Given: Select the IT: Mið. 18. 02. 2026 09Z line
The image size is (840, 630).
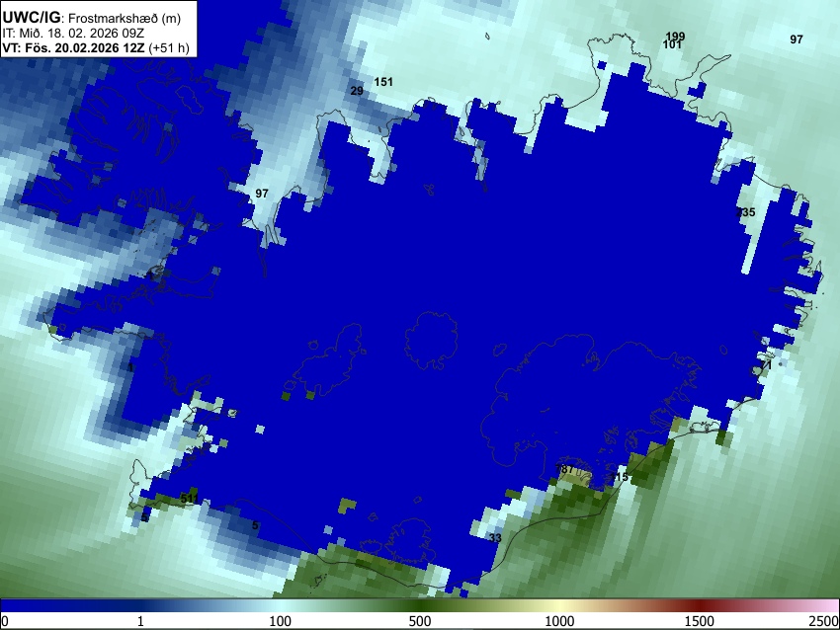Looking at the screenshot, I should coord(73,34).
